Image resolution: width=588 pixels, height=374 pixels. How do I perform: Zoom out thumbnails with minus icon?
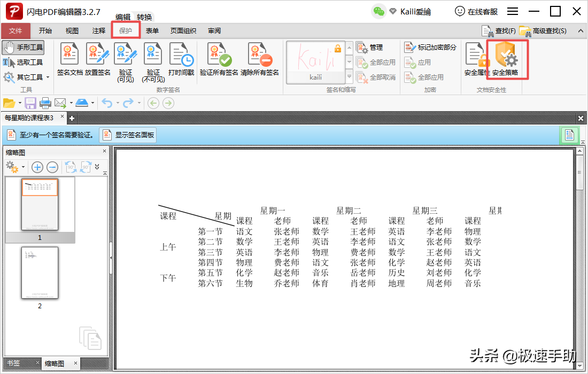(x=52, y=167)
